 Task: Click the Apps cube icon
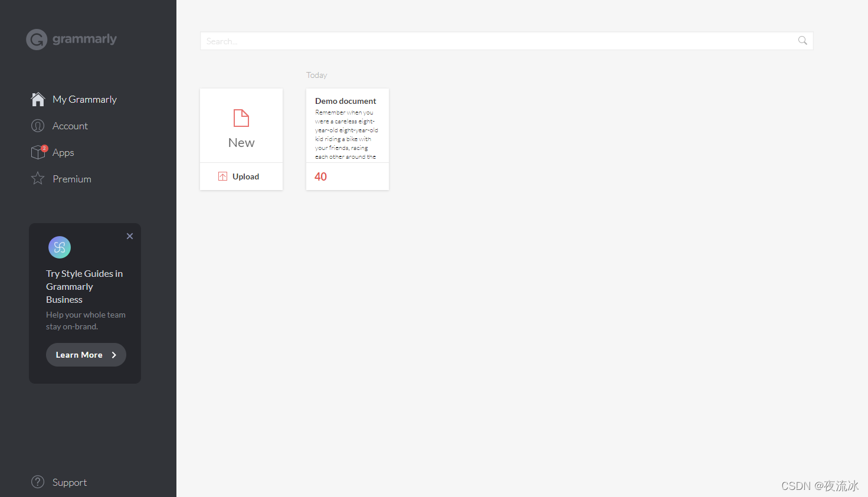(x=38, y=152)
